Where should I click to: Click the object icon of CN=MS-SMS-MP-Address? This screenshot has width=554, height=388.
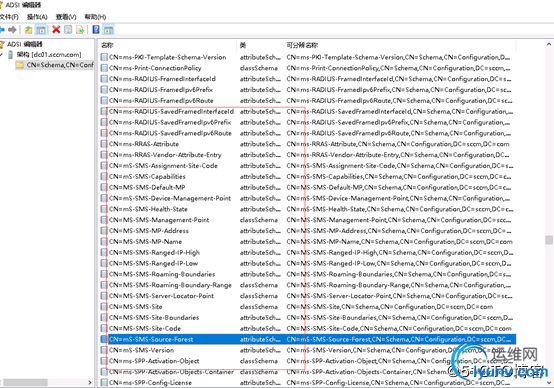104,231
